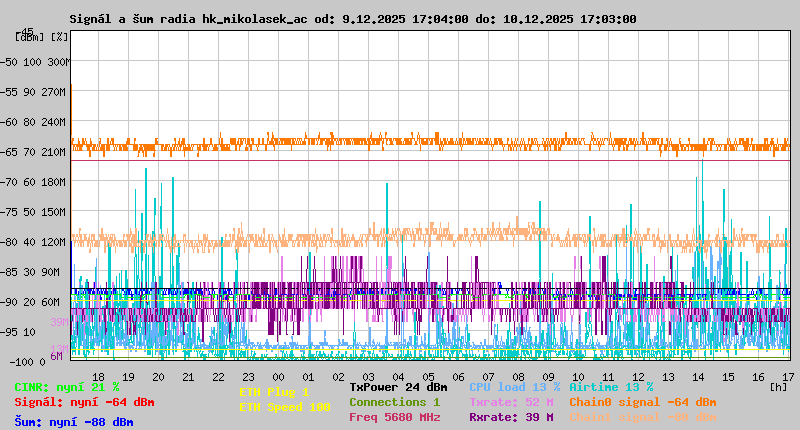Click hour '12' on the time axis

click(638, 377)
